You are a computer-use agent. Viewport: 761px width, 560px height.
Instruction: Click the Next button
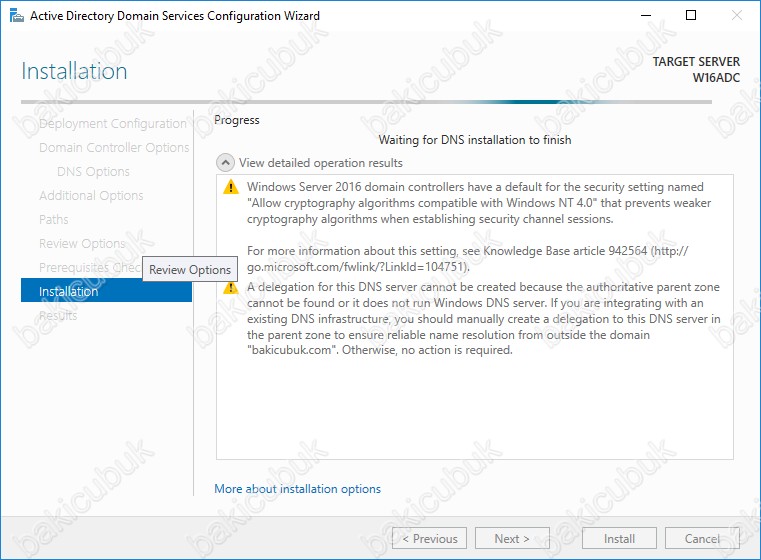click(512, 538)
